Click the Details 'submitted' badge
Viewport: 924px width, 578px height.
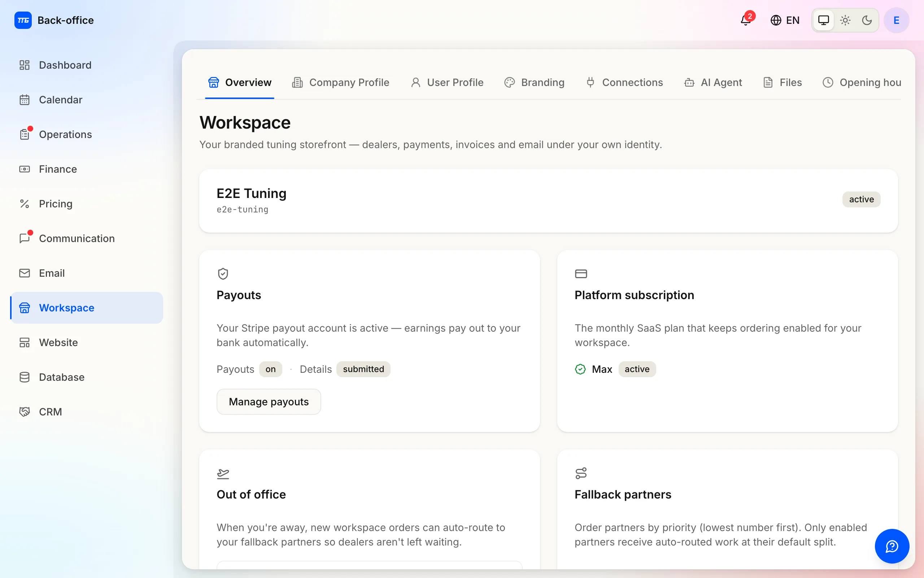point(363,369)
